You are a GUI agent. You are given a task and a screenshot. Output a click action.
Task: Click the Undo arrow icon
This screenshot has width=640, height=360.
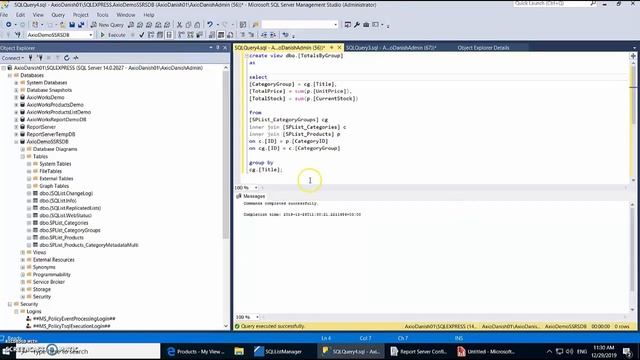tap(209, 24)
